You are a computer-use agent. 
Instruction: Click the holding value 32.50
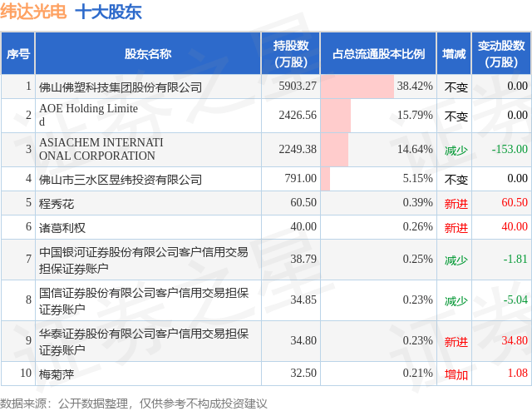point(303,373)
